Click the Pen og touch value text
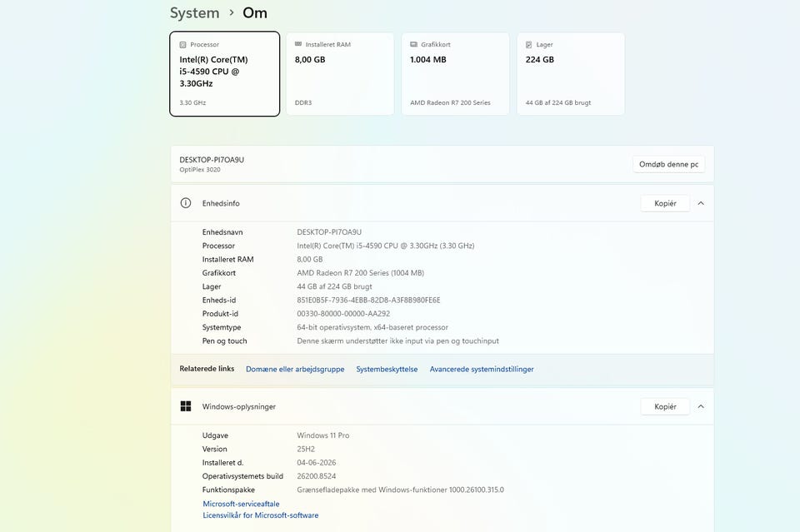This screenshot has width=800, height=532. (398, 341)
